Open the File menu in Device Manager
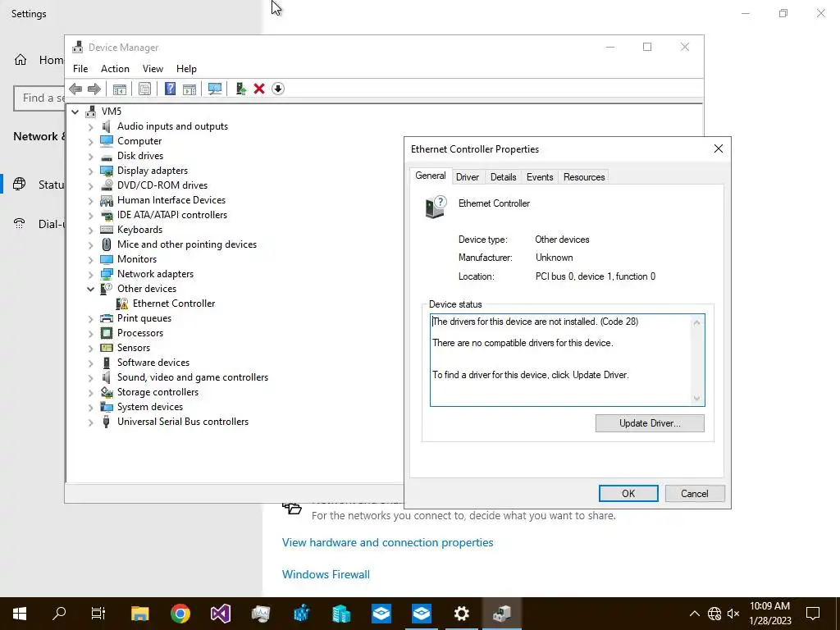 (80, 69)
